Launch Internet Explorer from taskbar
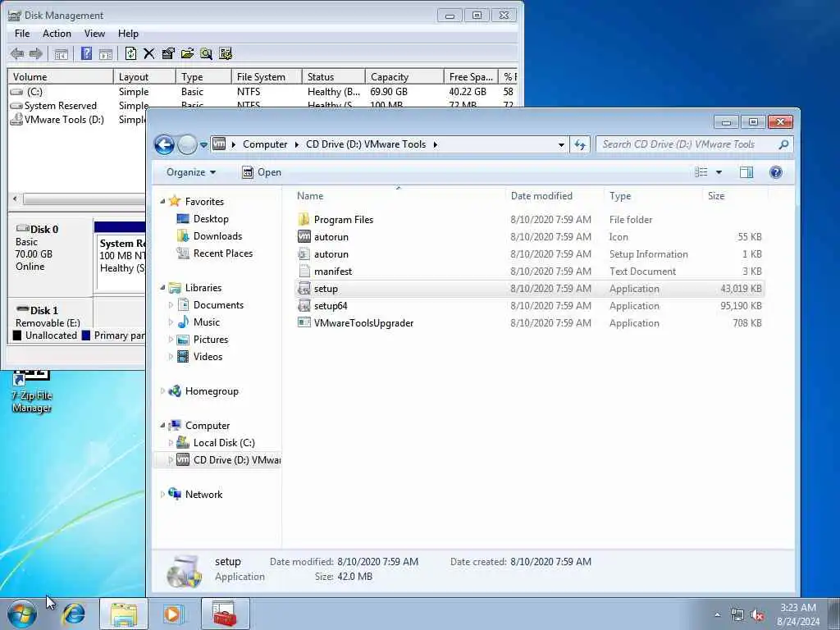This screenshot has width=840, height=630. point(73,614)
